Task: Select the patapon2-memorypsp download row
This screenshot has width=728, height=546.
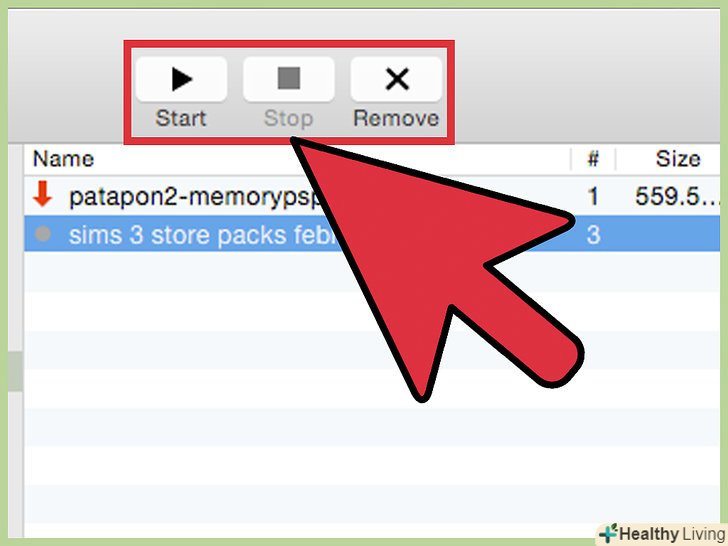Action: coord(372,196)
